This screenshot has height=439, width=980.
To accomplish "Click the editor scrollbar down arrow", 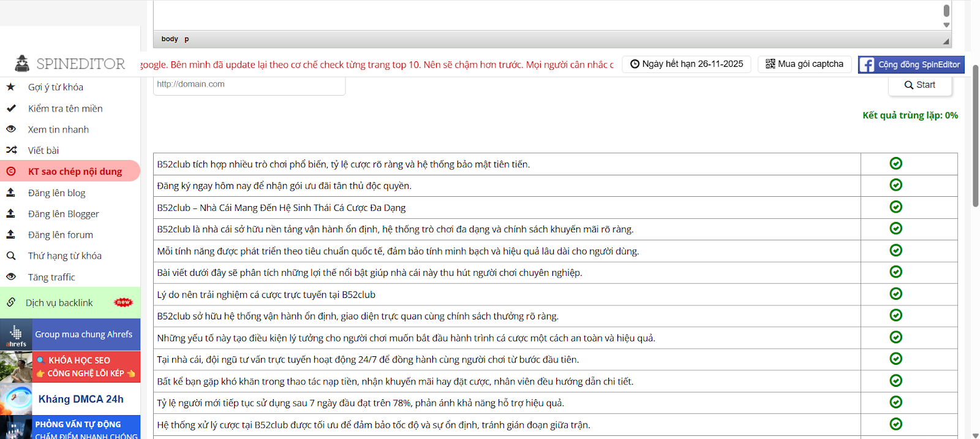I will pyautogui.click(x=946, y=25).
